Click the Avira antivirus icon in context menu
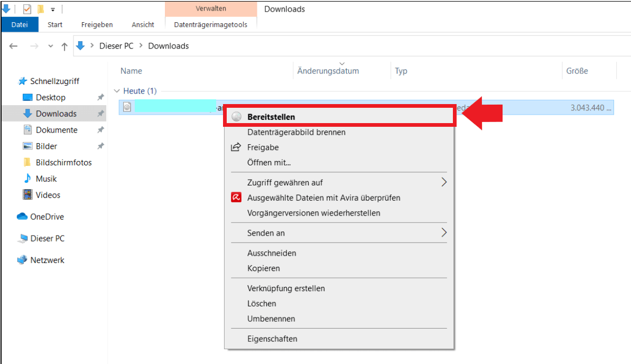Image resolution: width=631 pixels, height=364 pixels. [x=236, y=198]
